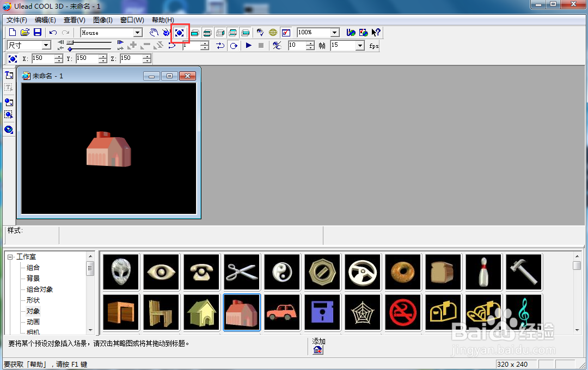
Task: Click the pencil-and-eye display toolbar icon
Action: pos(260,33)
